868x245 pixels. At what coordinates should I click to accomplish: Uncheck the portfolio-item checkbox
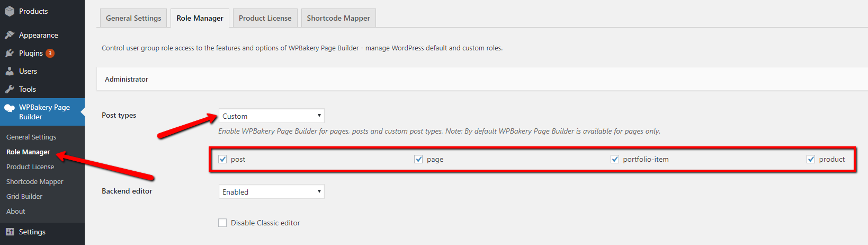(x=615, y=159)
